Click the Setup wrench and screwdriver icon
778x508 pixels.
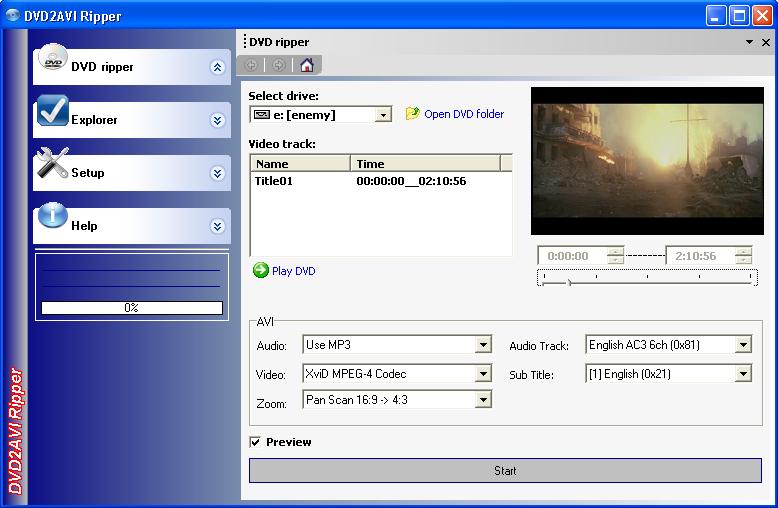click(x=53, y=163)
